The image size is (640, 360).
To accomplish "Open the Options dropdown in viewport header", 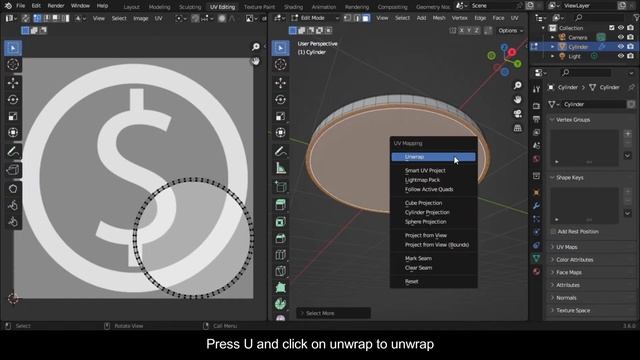I will pos(510,31).
